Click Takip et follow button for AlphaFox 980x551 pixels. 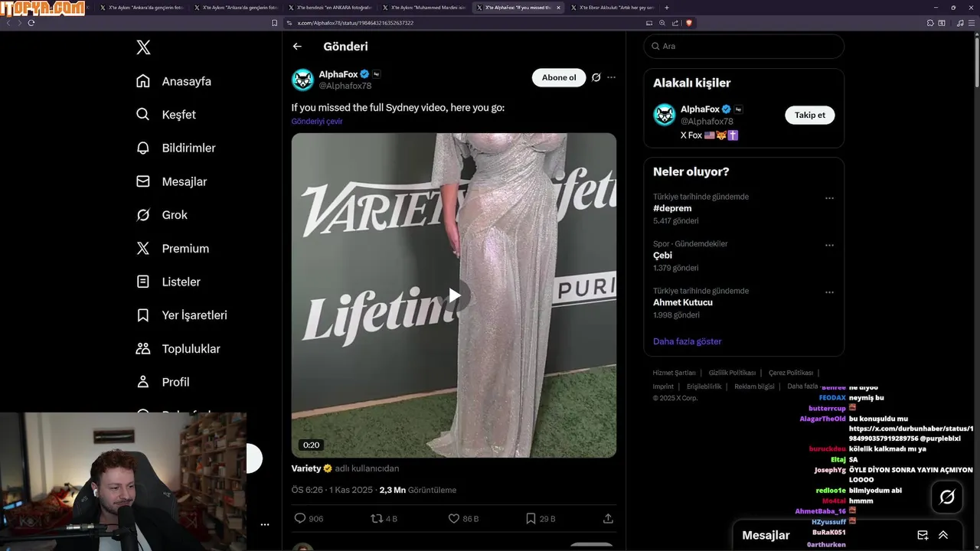pyautogui.click(x=809, y=115)
